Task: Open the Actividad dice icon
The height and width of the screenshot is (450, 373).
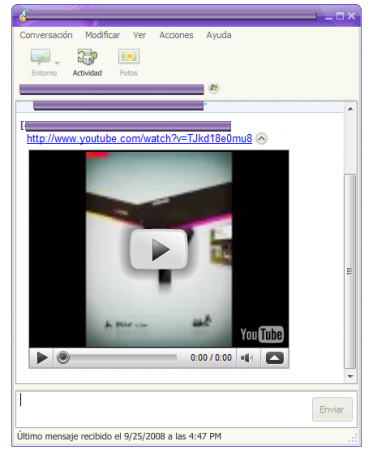Action: [x=87, y=57]
